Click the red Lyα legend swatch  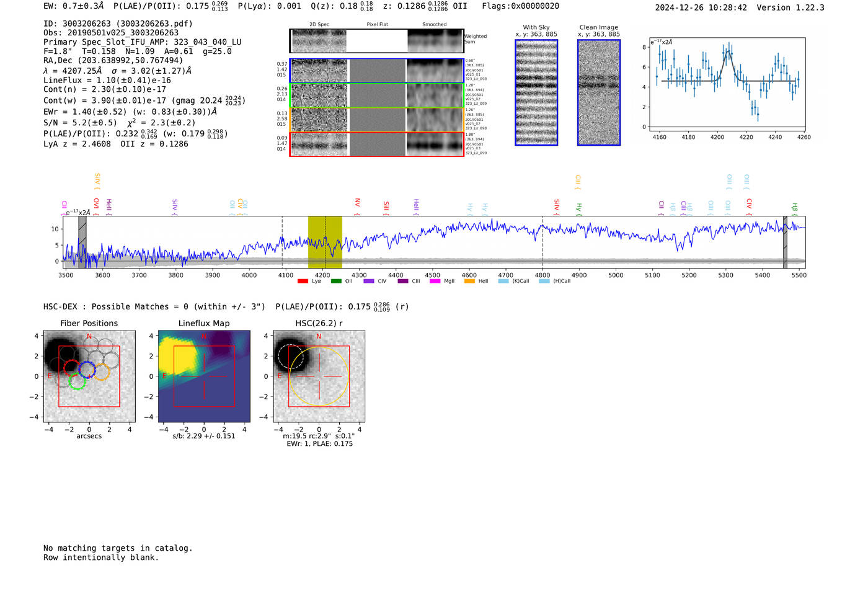pyautogui.click(x=303, y=282)
